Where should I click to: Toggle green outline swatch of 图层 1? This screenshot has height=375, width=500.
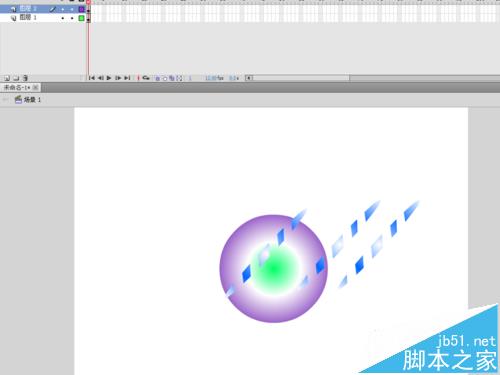point(81,18)
